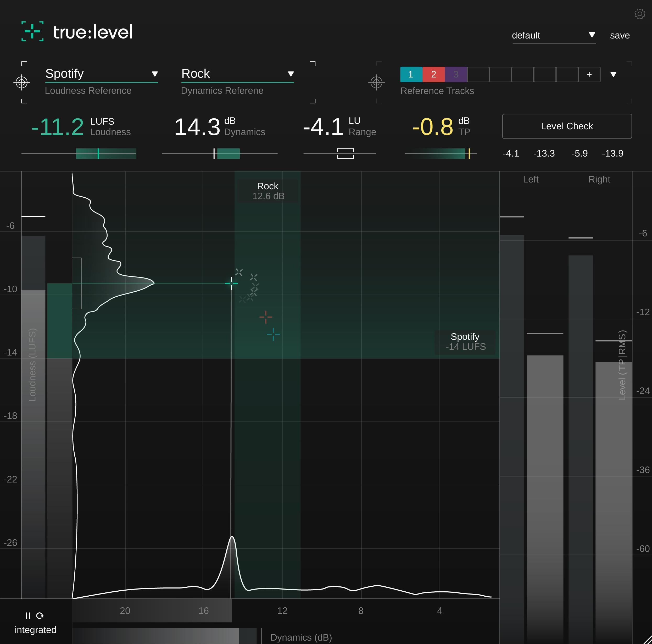Toggle the teal reference track 1

(410, 74)
